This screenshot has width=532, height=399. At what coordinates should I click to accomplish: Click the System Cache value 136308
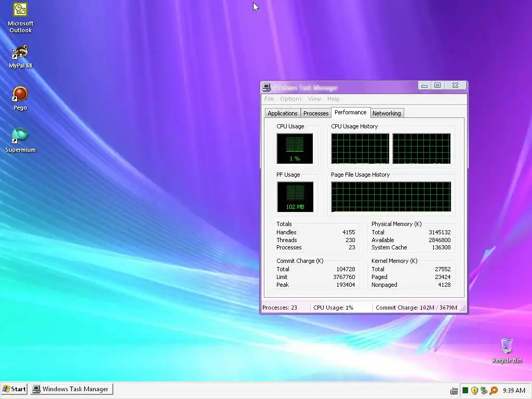point(441,247)
